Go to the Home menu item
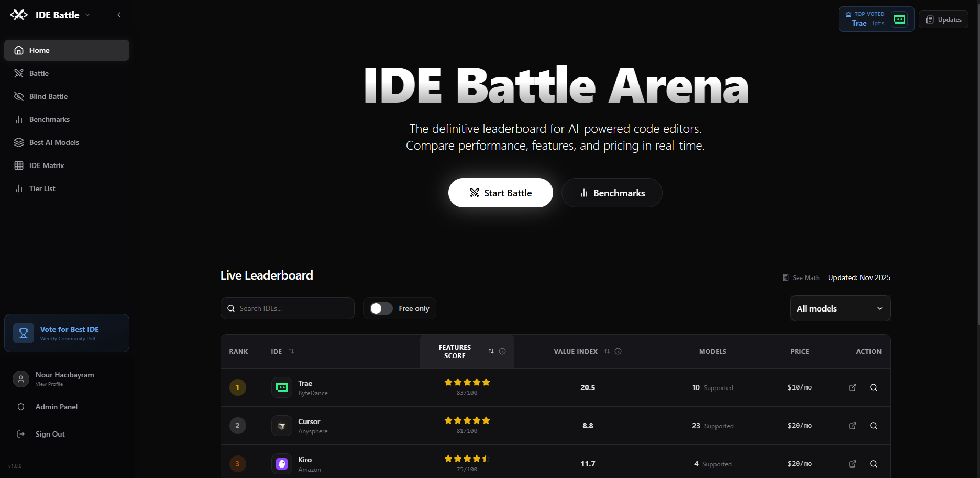Viewport: 980px width, 478px height. click(x=39, y=50)
